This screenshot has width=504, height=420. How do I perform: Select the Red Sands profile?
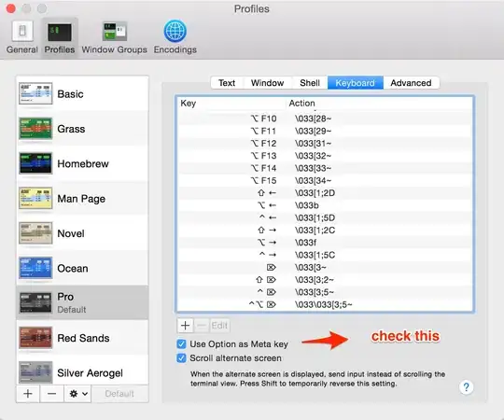82,338
